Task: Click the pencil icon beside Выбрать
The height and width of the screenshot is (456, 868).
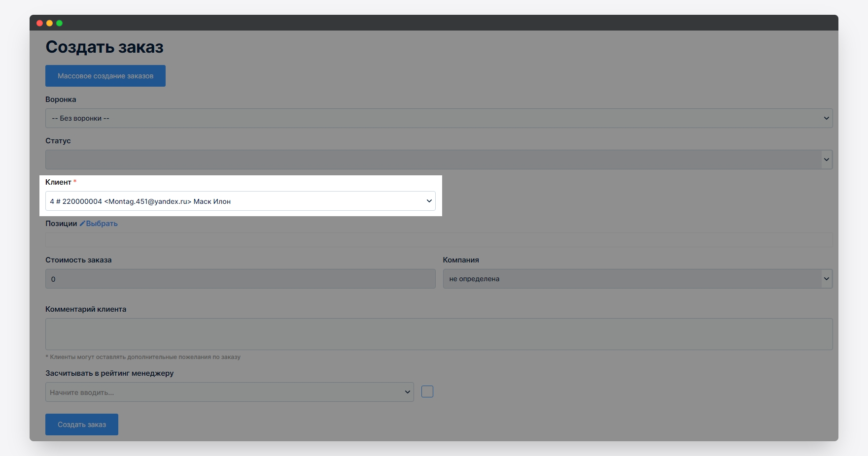Action: coord(82,224)
